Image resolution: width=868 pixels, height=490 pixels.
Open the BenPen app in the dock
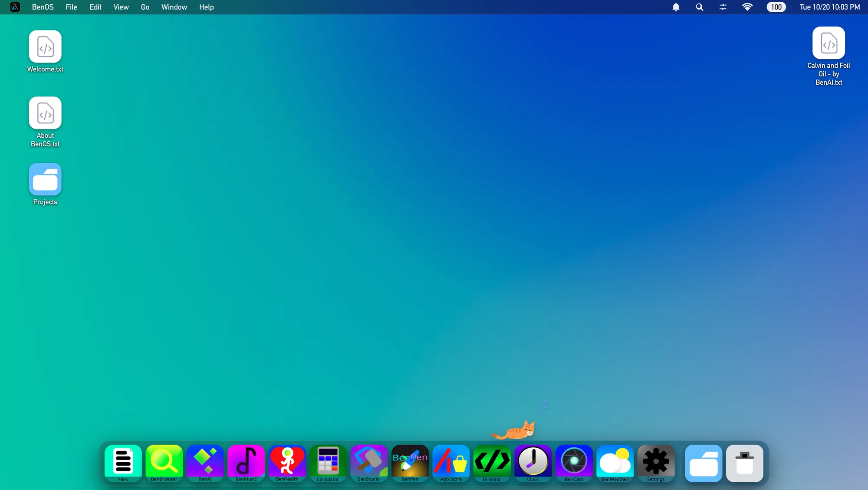410,463
